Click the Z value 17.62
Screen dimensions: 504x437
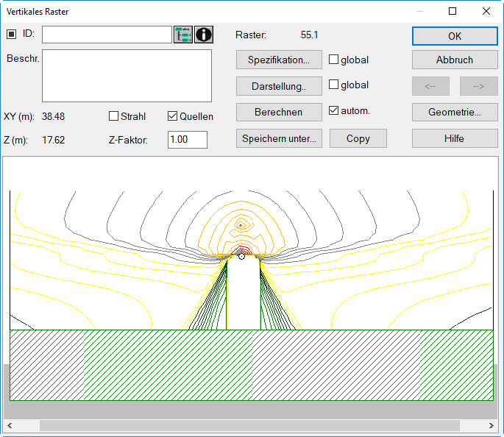tap(54, 140)
